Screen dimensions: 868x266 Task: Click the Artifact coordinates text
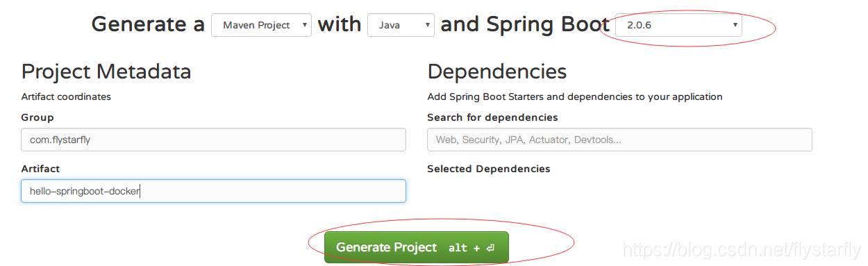click(66, 97)
